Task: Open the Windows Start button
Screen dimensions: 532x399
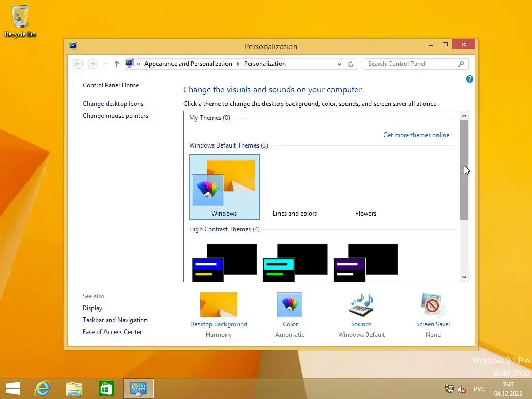Action: 13,389
